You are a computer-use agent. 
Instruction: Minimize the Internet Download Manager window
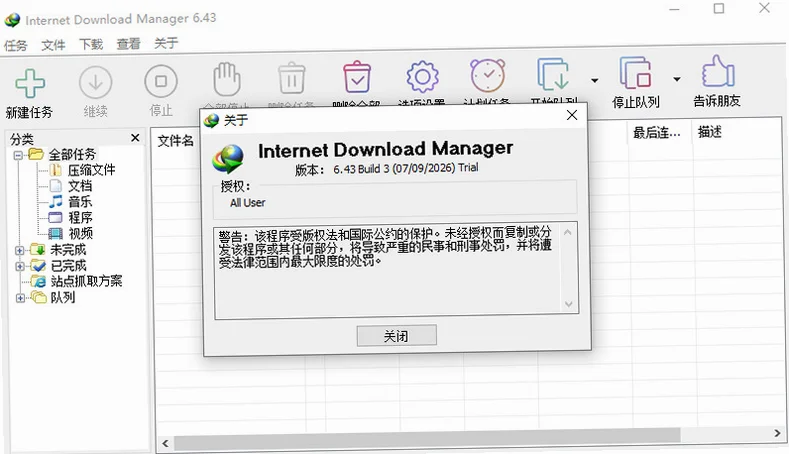674,9
